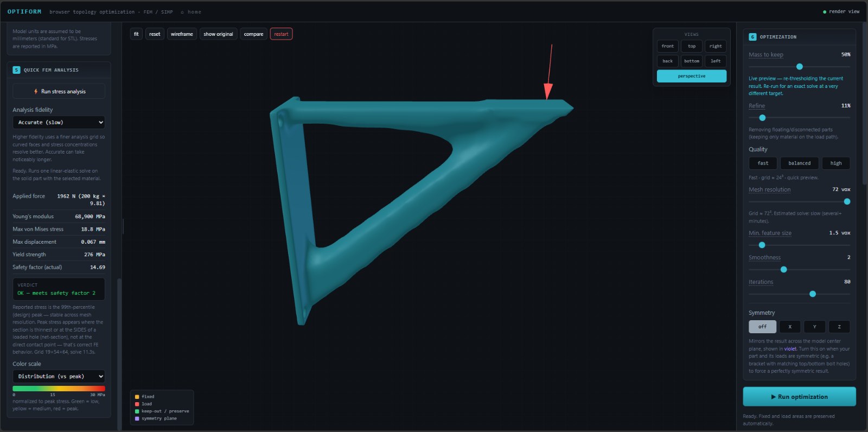The image size is (868, 432).
Task: Select high quality
Action: 836,163
